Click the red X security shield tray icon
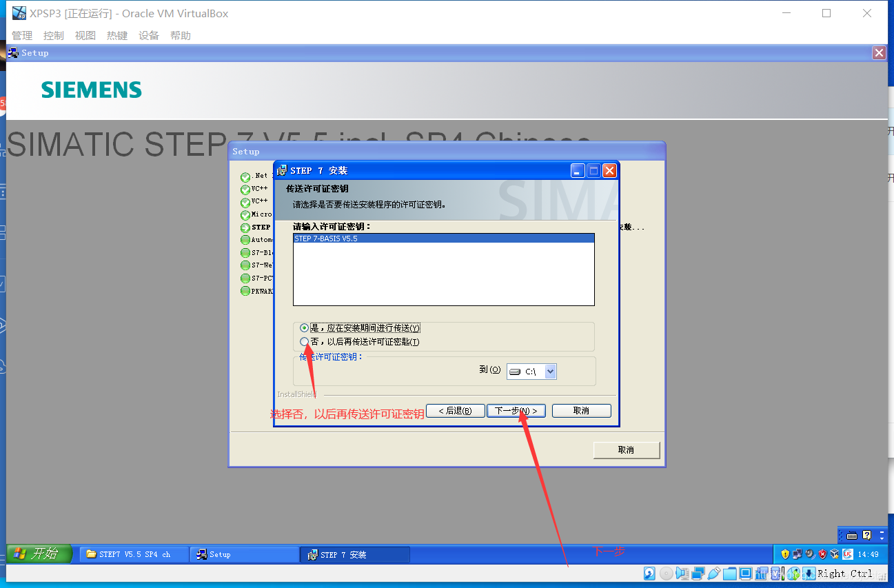Viewport: 894px width, 588px height. (x=822, y=554)
